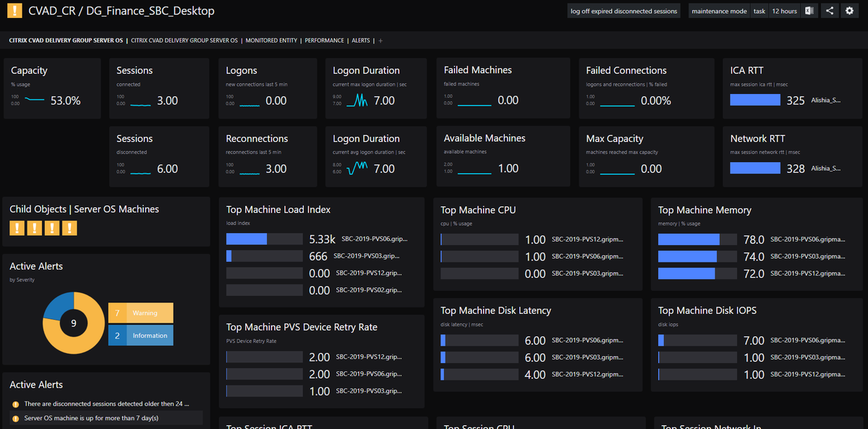This screenshot has height=429, width=868.
Task: Click disk latency 4.00 row SBC-2019-PVS12
Action: [532, 375]
